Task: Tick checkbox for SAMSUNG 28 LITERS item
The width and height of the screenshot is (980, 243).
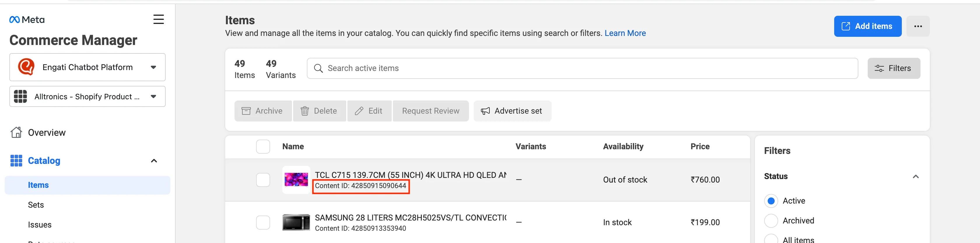Action: point(263,223)
